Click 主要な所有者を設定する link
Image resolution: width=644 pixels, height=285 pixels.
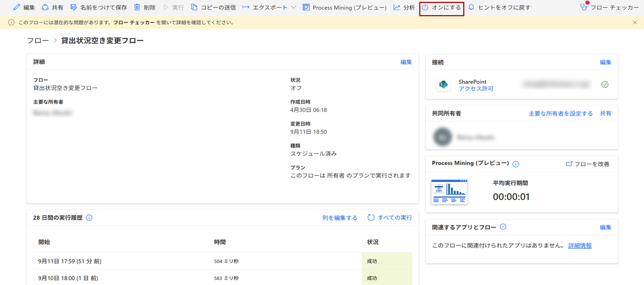point(560,114)
